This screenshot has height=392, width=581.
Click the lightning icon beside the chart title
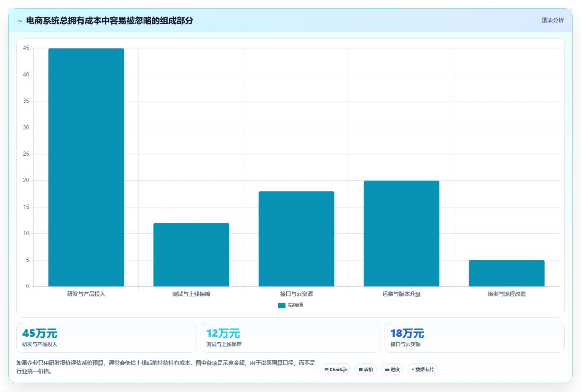(x=20, y=21)
